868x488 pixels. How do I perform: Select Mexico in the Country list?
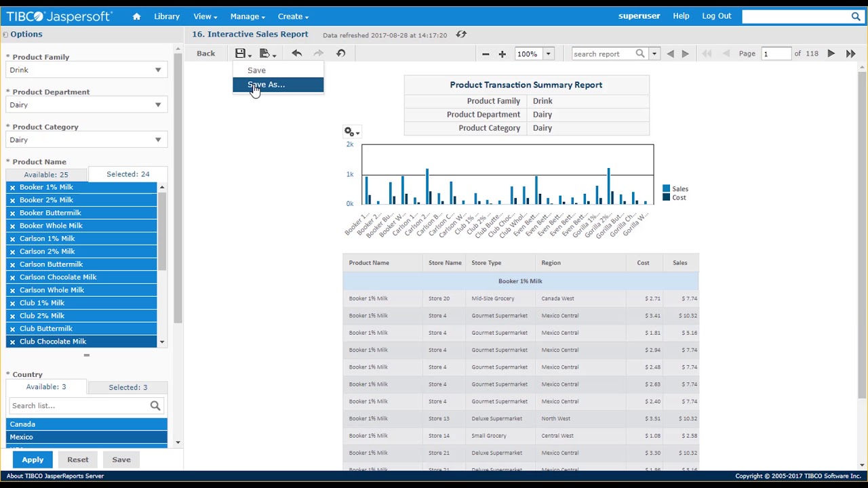point(86,437)
